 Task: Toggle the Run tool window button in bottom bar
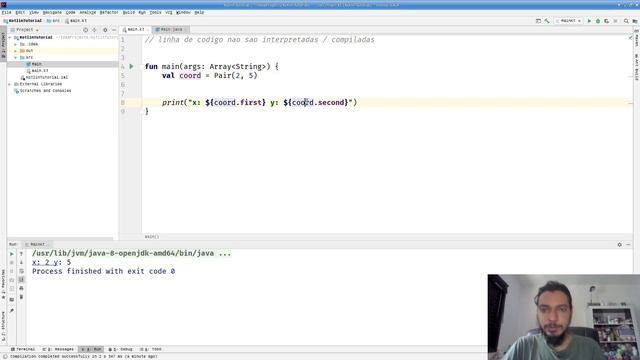[91, 349]
